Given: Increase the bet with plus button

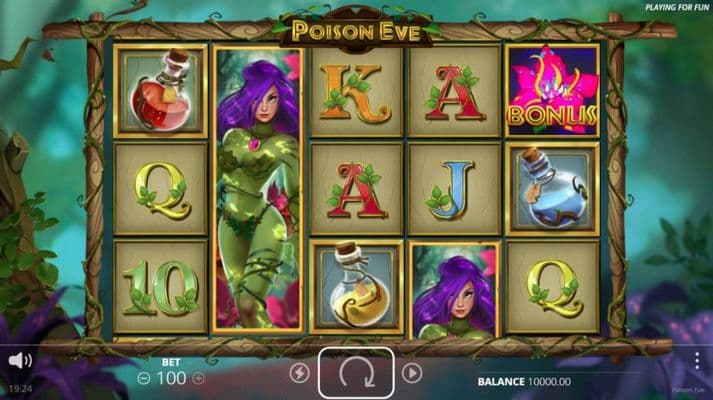Looking at the screenshot, I should [198, 378].
